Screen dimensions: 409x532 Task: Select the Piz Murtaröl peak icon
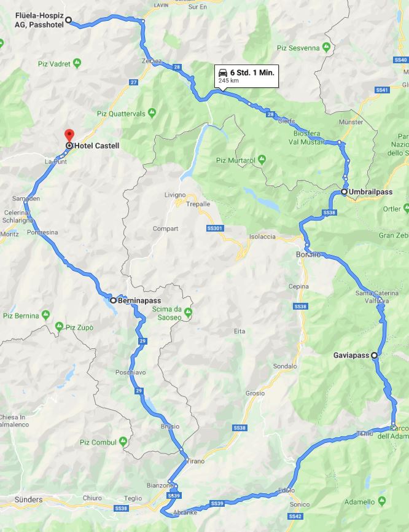point(262,160)
